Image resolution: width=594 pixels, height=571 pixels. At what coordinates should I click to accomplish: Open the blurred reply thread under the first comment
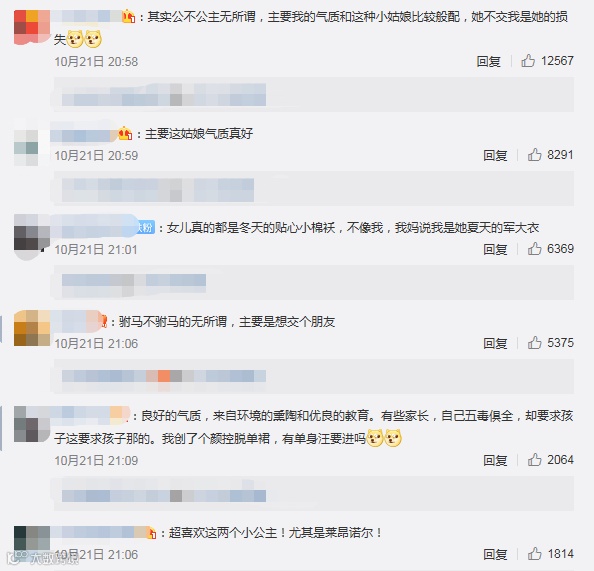click(x=314, y=94)
